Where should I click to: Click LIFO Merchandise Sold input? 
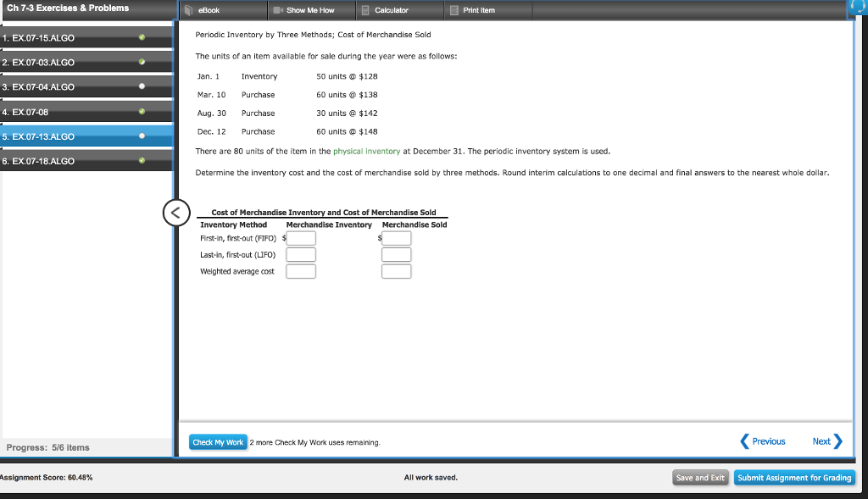(x=397, y=254)
